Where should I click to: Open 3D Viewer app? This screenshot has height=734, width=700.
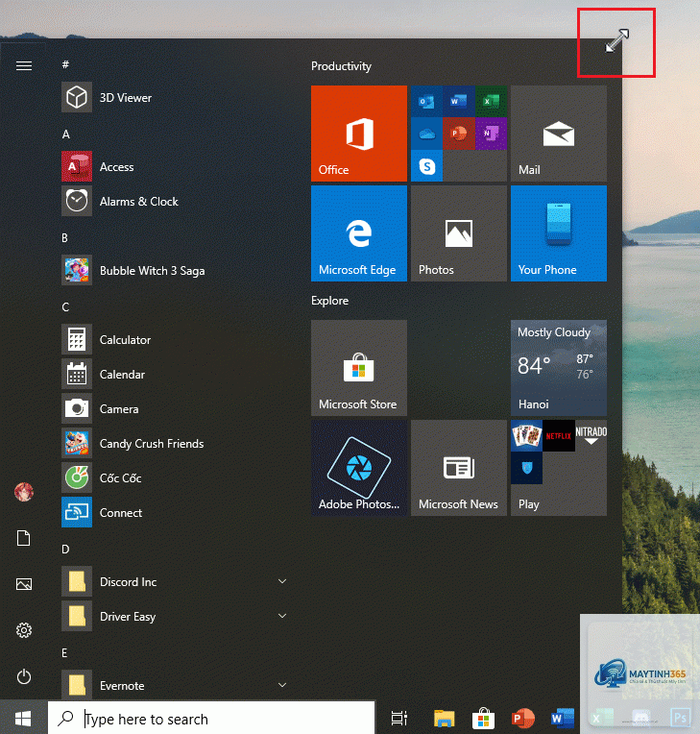coord(174,97)
